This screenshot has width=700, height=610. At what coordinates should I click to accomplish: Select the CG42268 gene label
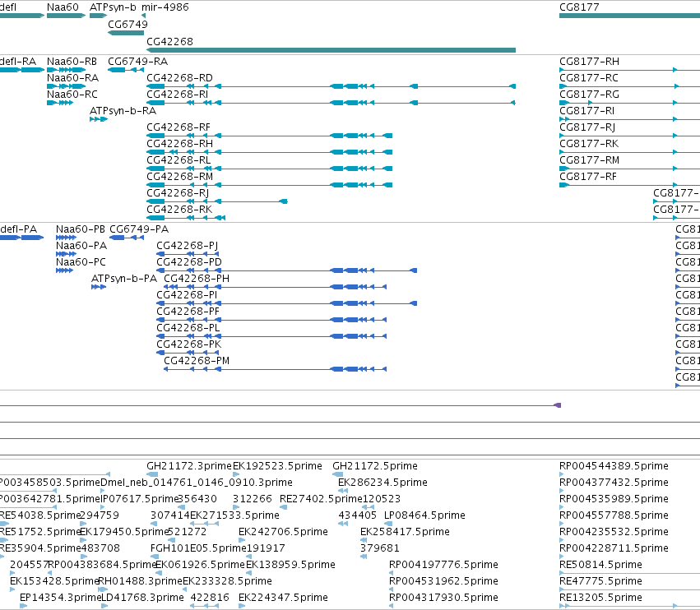tap(169, 41)
